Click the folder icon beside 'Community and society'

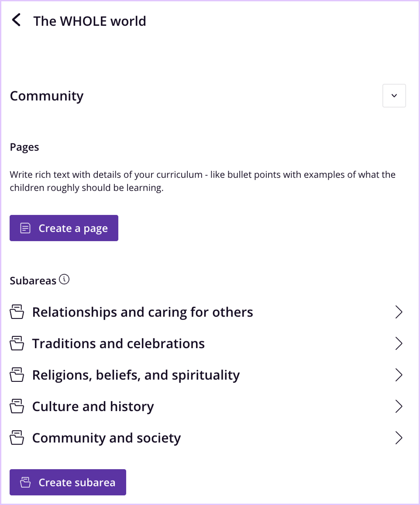point(17,438)
